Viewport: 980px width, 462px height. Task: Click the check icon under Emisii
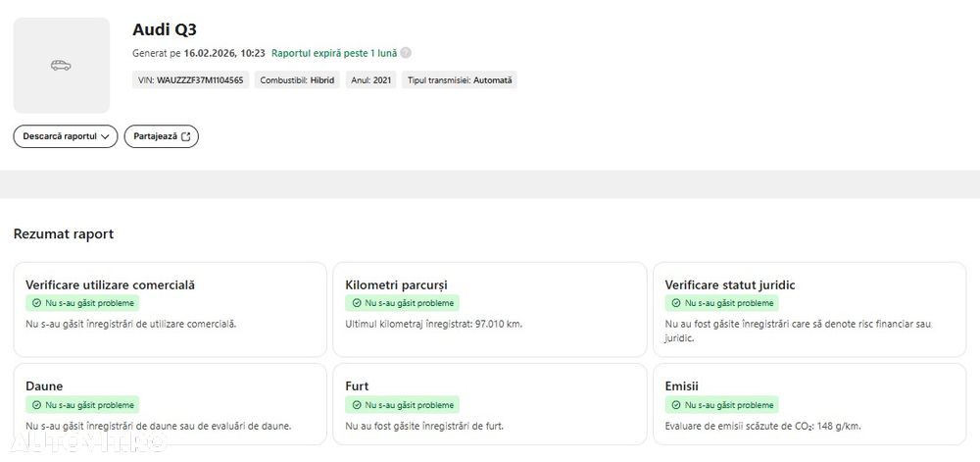[x=676, y=405]
